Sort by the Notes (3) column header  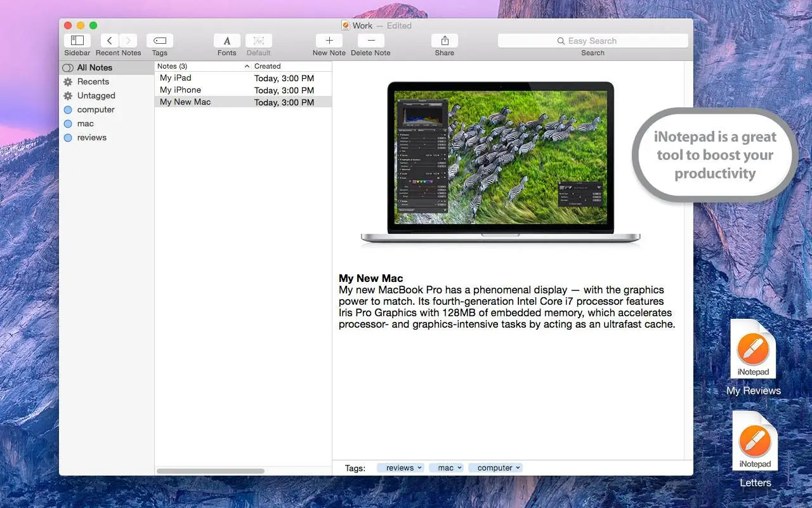tap(203, 66)
